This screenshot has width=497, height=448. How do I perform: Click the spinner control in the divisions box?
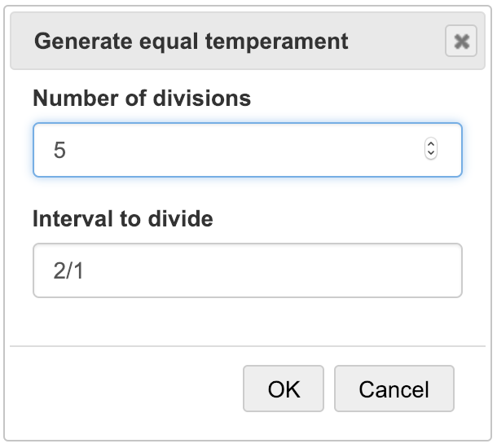pos(431,150)
